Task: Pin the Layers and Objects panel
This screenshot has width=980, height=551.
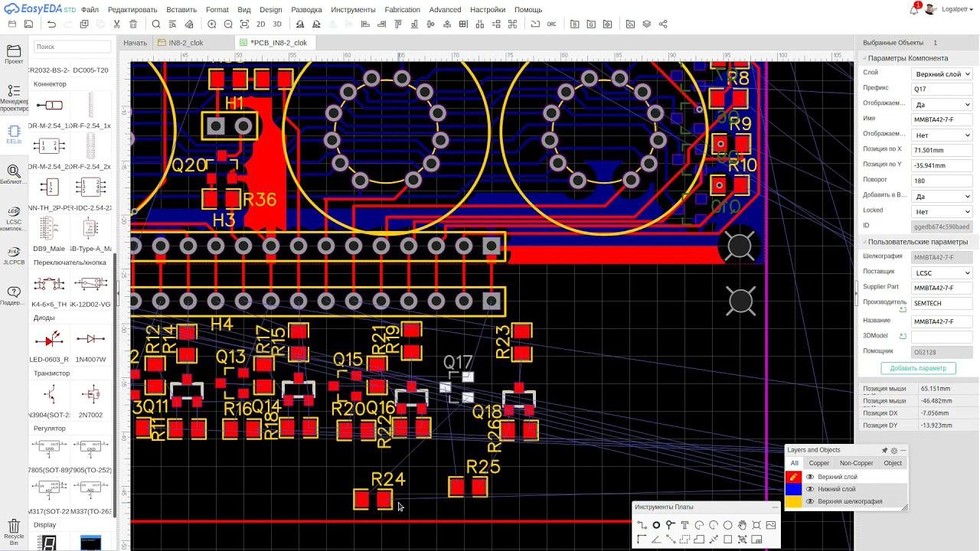Action: tap(884, 451)
